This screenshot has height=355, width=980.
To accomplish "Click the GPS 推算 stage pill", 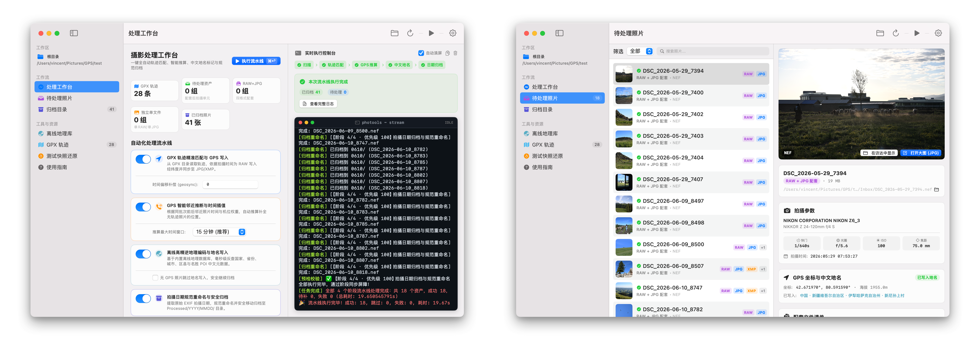I will tap(366, 65).
